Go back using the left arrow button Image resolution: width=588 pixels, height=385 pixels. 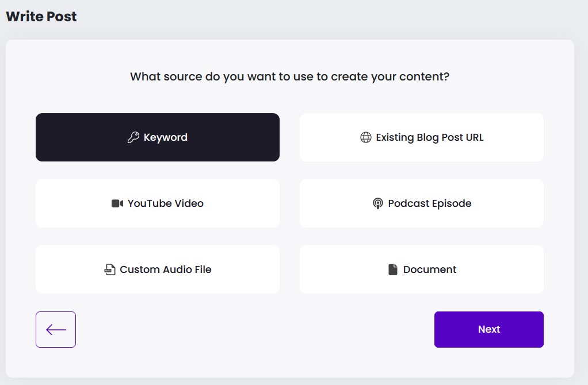pos(56,330)
